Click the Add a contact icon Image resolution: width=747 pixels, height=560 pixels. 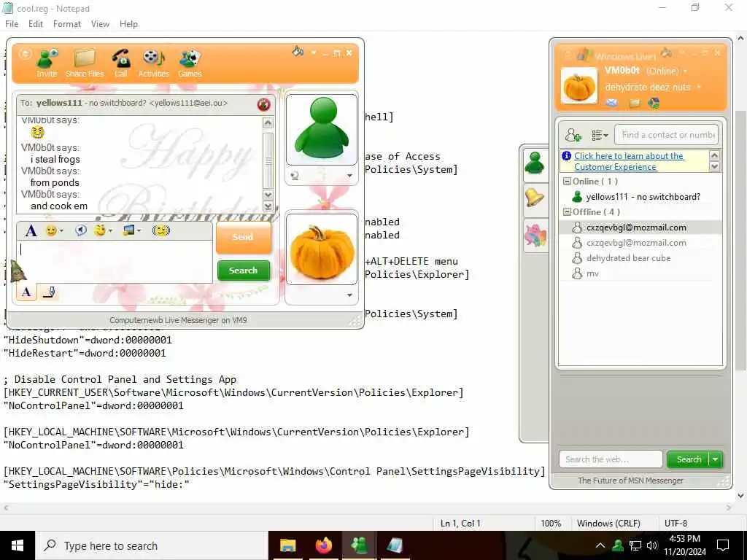[573, 135]
